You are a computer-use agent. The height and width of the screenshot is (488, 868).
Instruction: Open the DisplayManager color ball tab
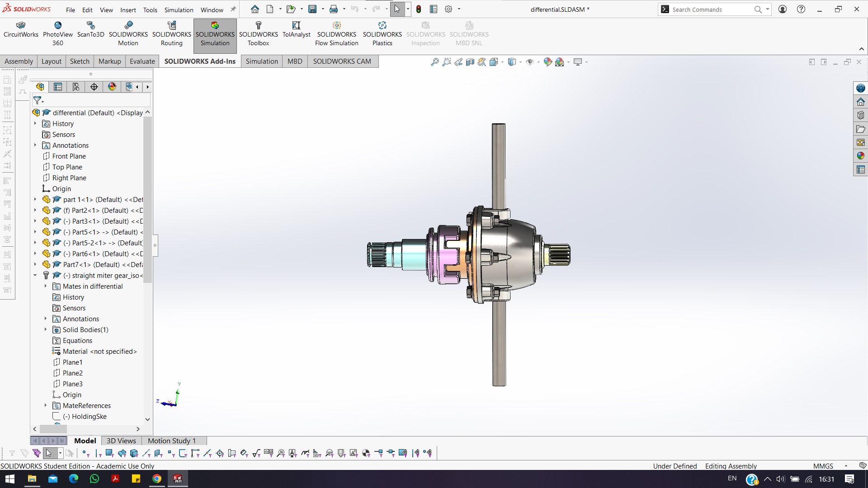click(x=112, y=87)
